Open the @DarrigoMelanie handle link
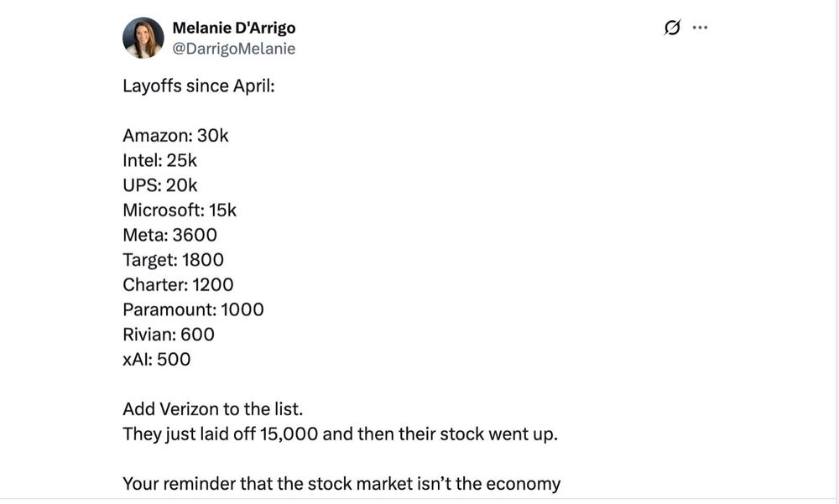The width and height of the screenshot is (839, 504). coord(233,49)
